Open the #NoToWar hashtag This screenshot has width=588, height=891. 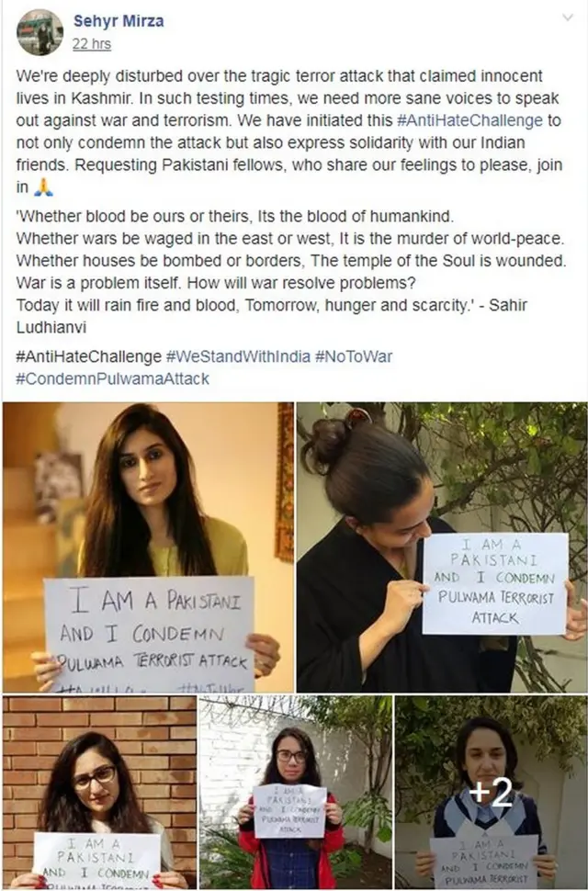coord(354,356)
